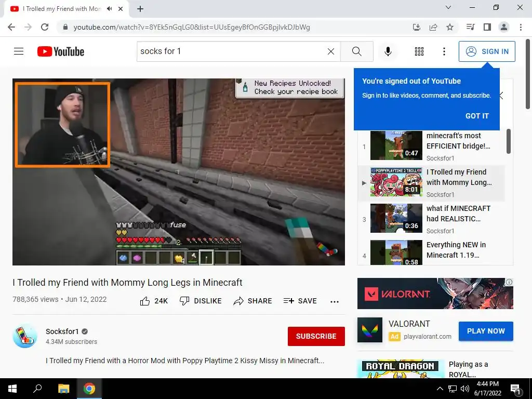Open the Windows Start menu
Screen dimensions: 532x399
12,389
